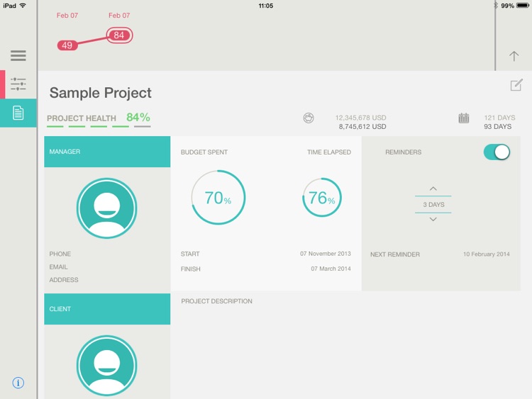Decrease reminder days with down chevron

[x=433, y=219]
